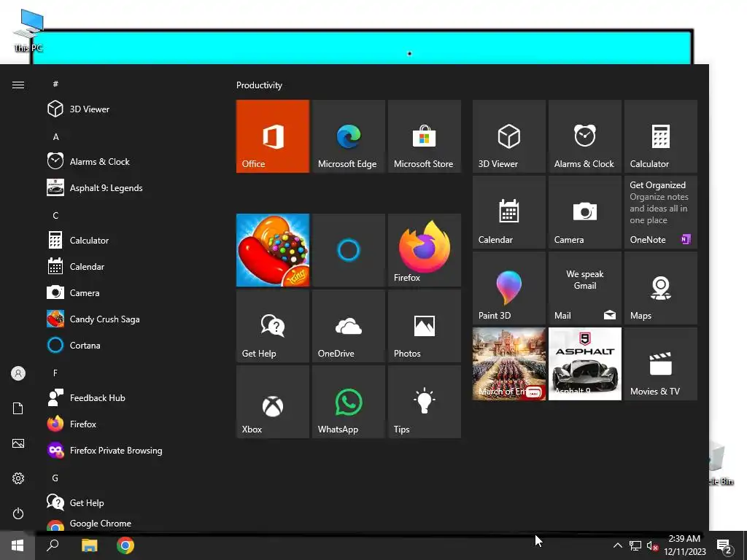Open the Maps tile

click(x=660, y=288)
